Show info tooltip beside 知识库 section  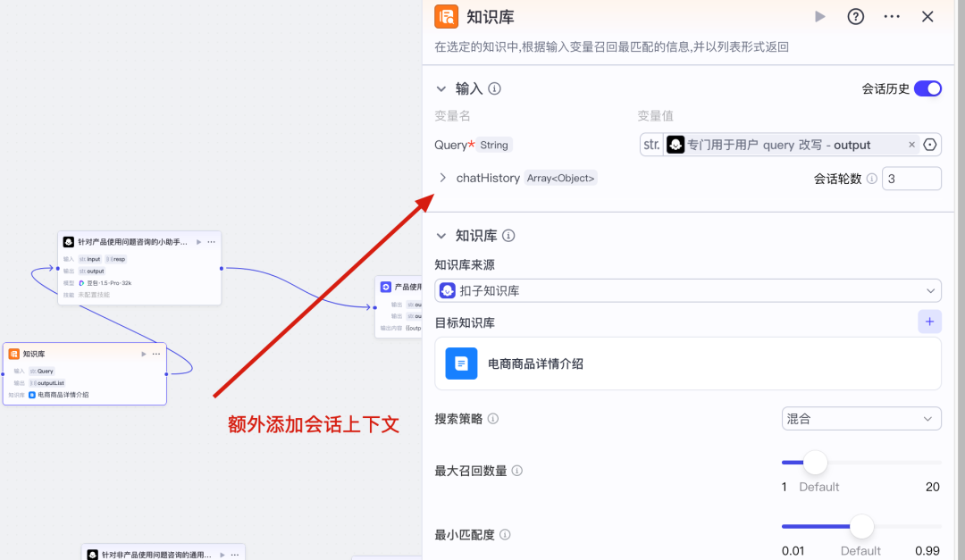[x=508, y=236]
